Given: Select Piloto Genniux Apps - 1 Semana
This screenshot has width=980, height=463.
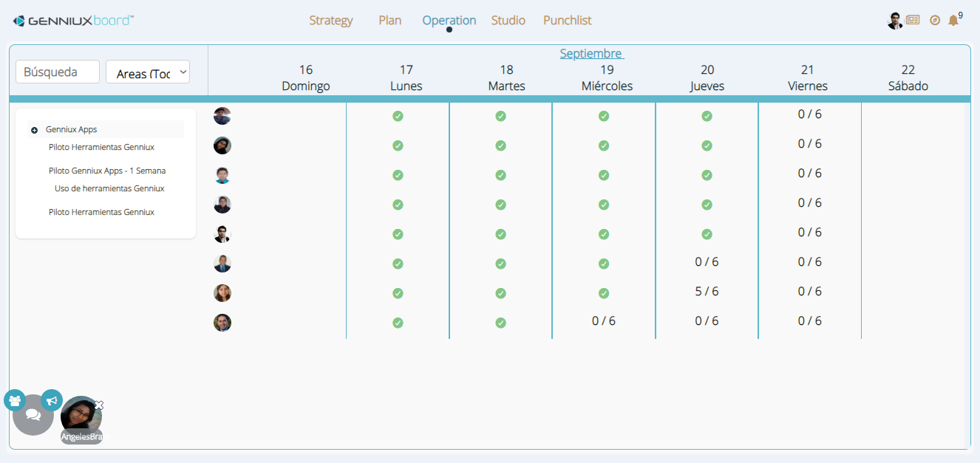Looking at the screenshot, I should click(x=107, y=171).
